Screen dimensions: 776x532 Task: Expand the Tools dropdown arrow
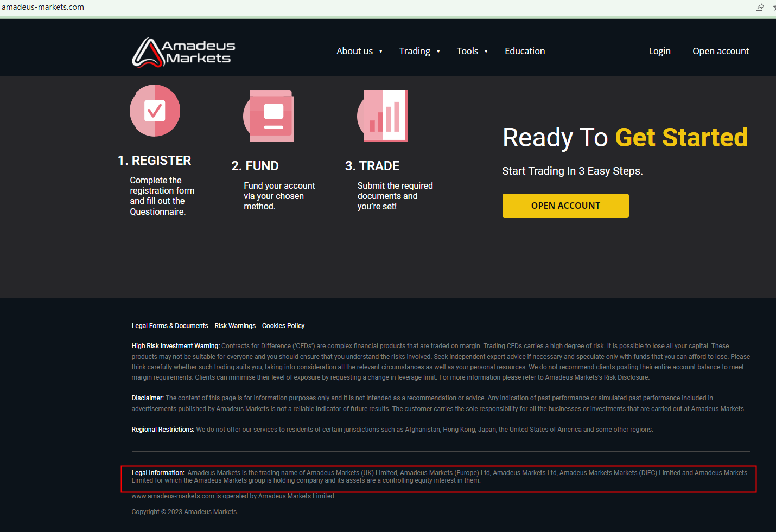[486, 52]
